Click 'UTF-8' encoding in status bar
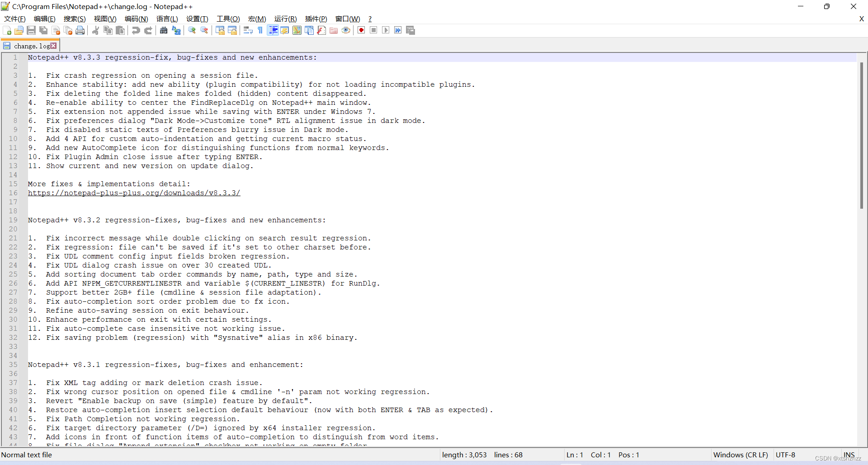The height and width of the screenshot is (465, 868). click(x=786, y=455)
